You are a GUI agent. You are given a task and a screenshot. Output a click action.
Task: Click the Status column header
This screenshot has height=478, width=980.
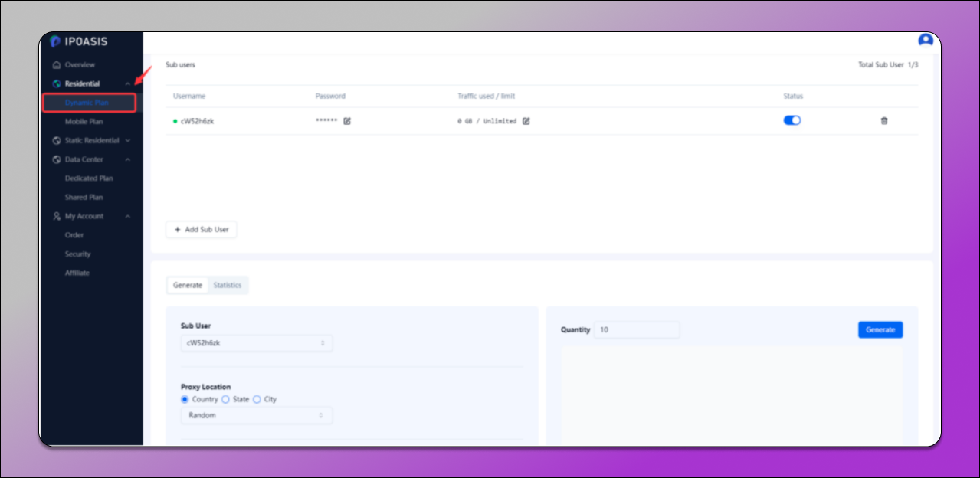click(793, 97)
